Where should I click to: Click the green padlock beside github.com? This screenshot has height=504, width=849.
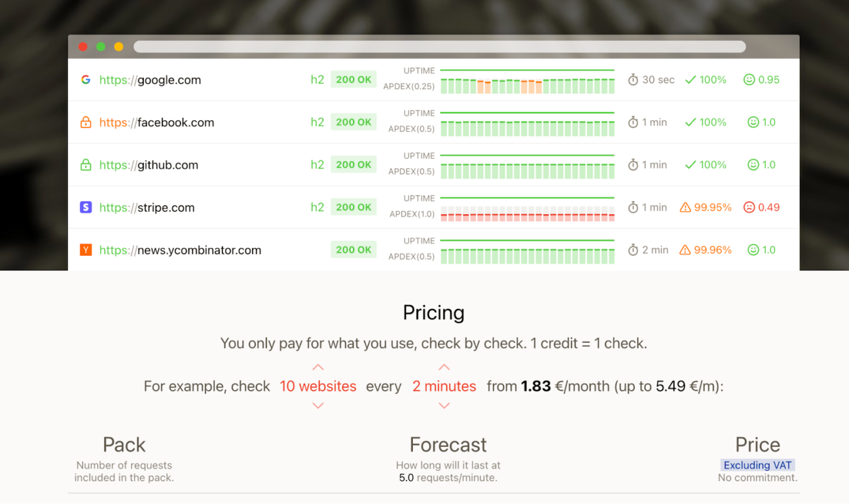(86, 165)
